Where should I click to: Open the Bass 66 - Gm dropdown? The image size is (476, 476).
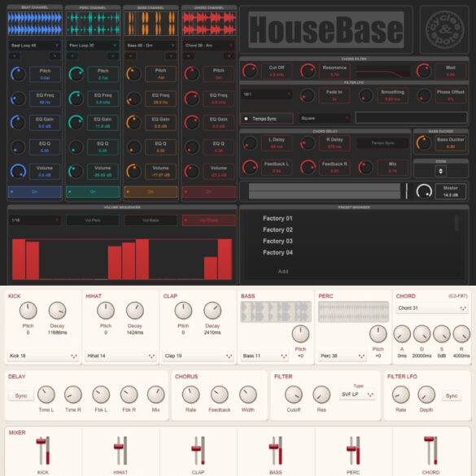(x=151, y=46)
